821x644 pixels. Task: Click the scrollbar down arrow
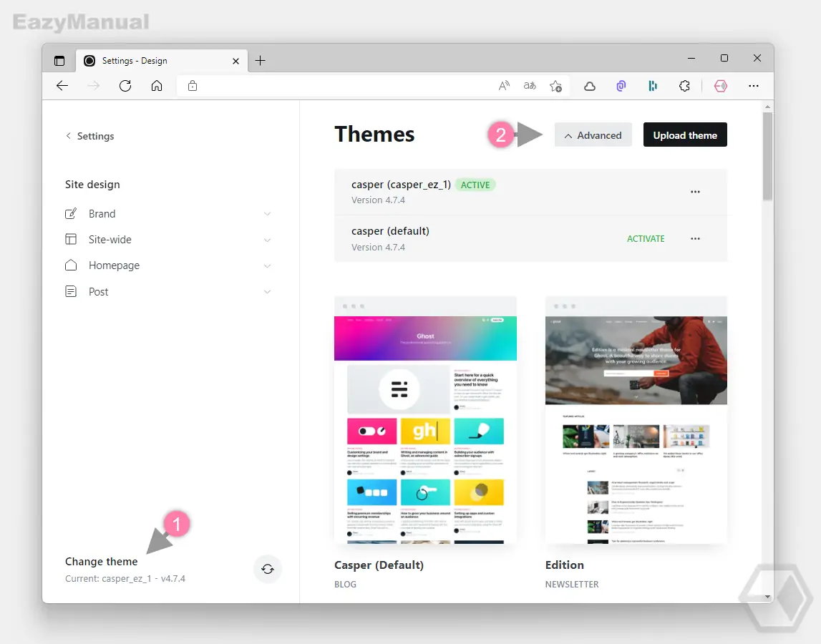[x=767, y=597]
